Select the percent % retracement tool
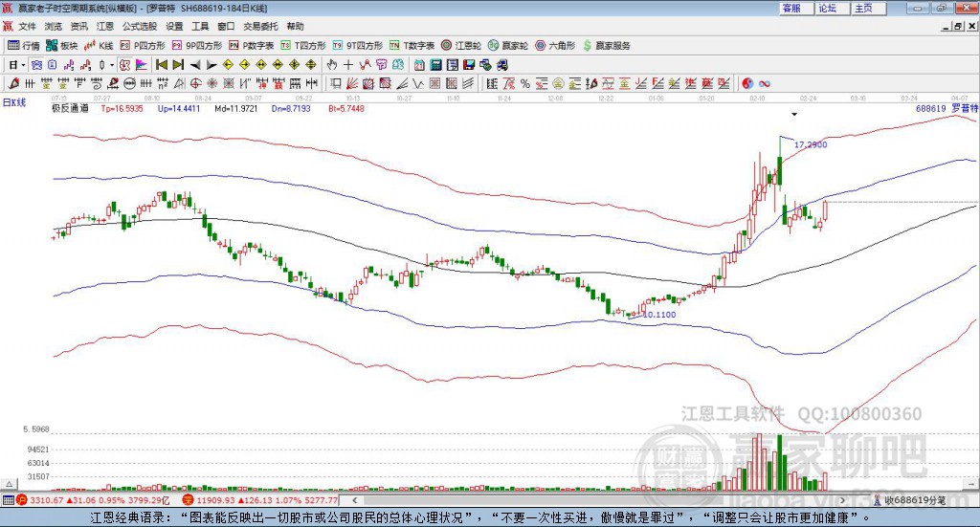 (525, 83)
